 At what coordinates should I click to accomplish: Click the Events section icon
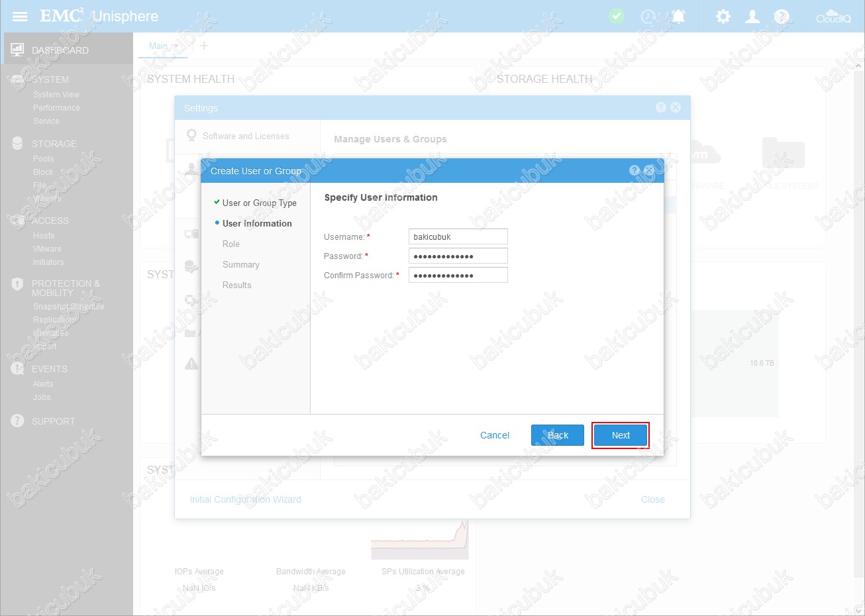(18, 369)
